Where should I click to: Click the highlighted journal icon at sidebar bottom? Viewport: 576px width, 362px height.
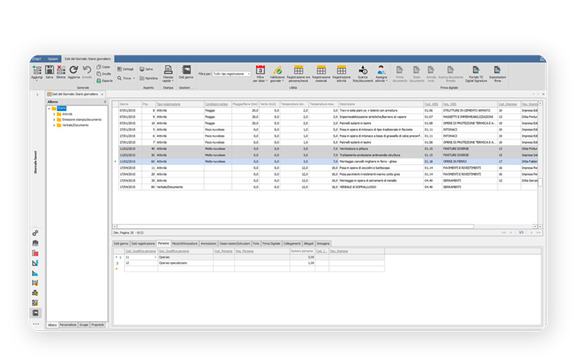pyautogui.click(x=35, y=313)
